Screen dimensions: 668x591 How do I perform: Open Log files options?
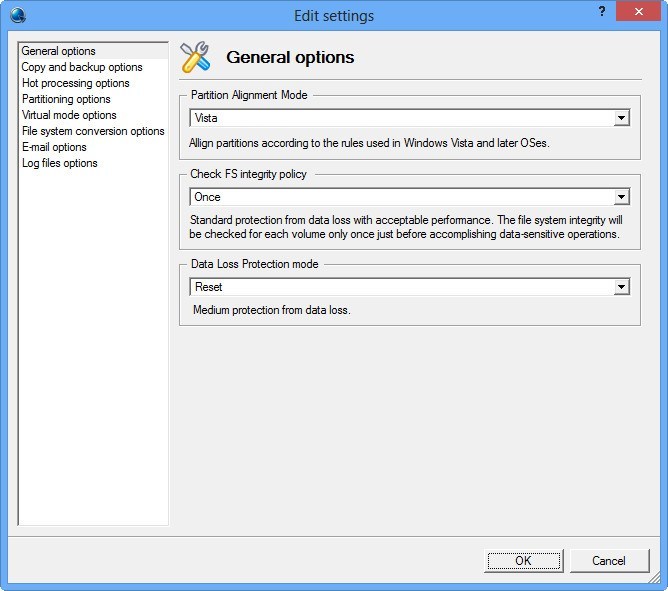tap(93, 163)
